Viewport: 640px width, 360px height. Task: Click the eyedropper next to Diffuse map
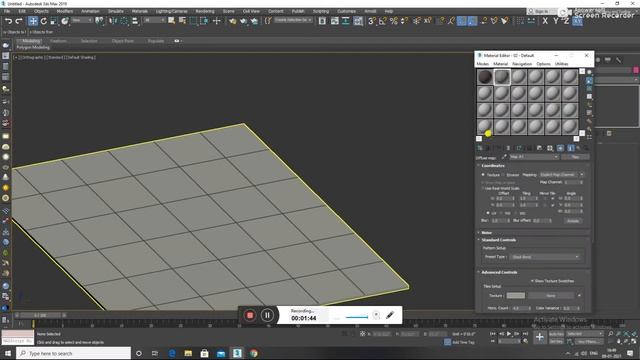504,157
